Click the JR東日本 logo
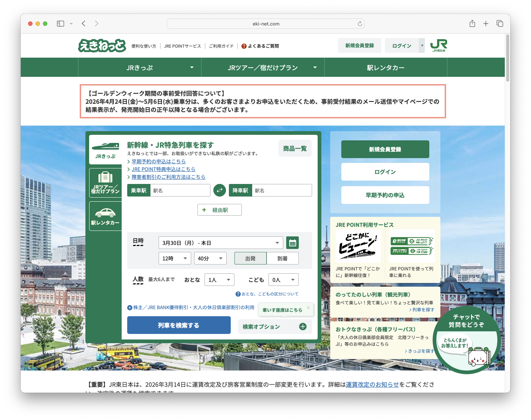This screenshot has height=420, width=531. (x=439, y=45)
